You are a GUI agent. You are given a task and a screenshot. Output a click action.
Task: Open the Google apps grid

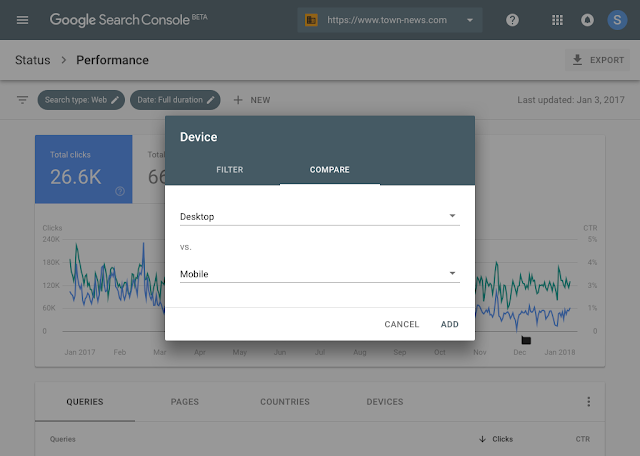point(557,20)
